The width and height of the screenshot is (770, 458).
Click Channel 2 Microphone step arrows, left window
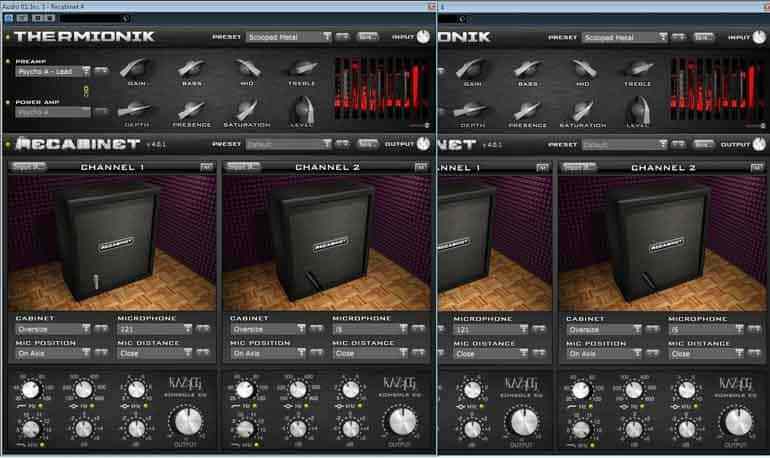418,328
